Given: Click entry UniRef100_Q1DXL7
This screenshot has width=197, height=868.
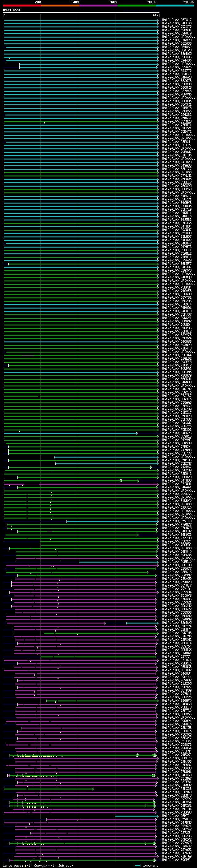Looking at the screenshot, I should click(176, 412).
